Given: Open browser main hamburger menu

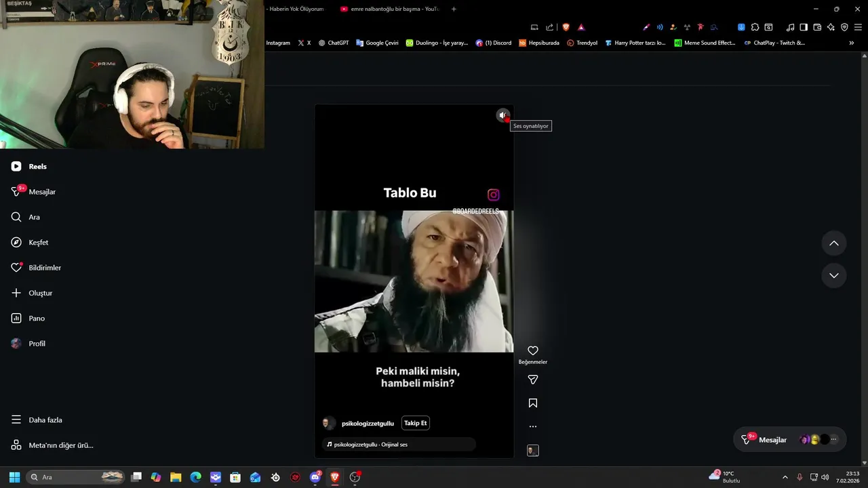Looking at the screenshot, I should click(858, 27).
